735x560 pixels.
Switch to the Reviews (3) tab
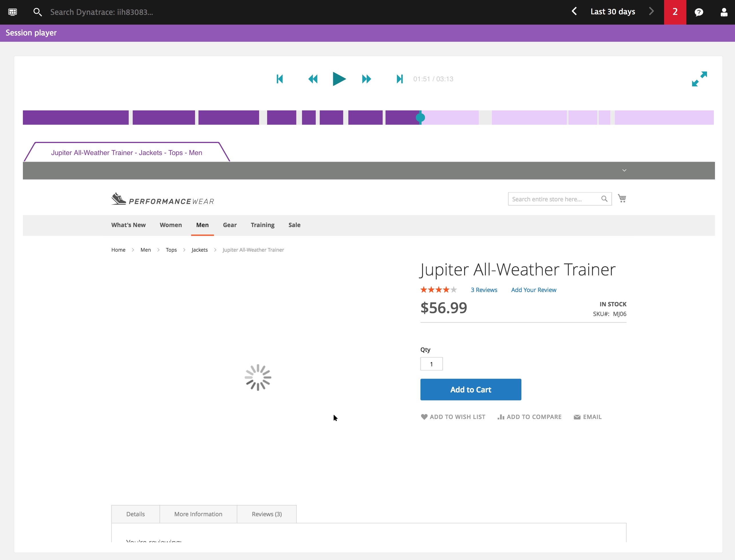(x=267, y=514)
